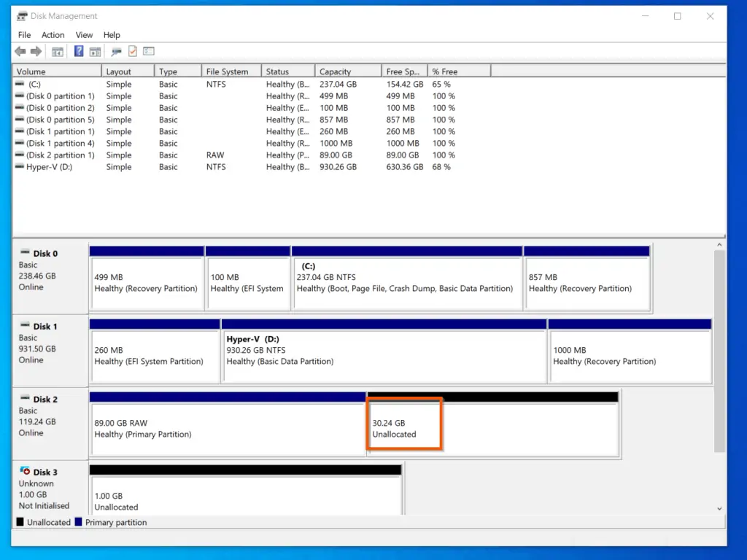
Task: Click the scroll down arrow of the disk pane
Action: pos(719,508)
